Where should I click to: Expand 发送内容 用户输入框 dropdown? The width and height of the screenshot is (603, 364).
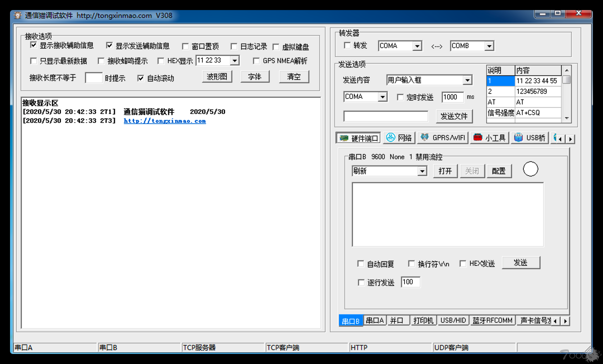click(467, 80)
